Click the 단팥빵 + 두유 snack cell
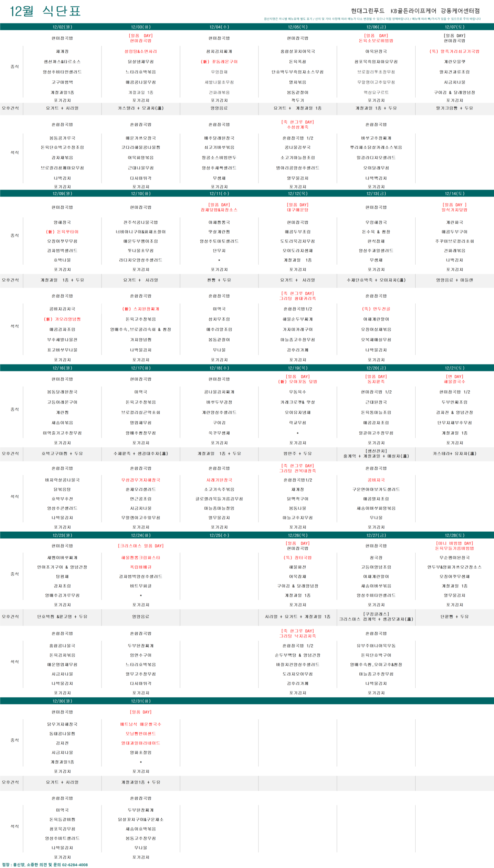The width and height of the screenshot is (494, 868). pyautogui.click(x=455, y=617)
